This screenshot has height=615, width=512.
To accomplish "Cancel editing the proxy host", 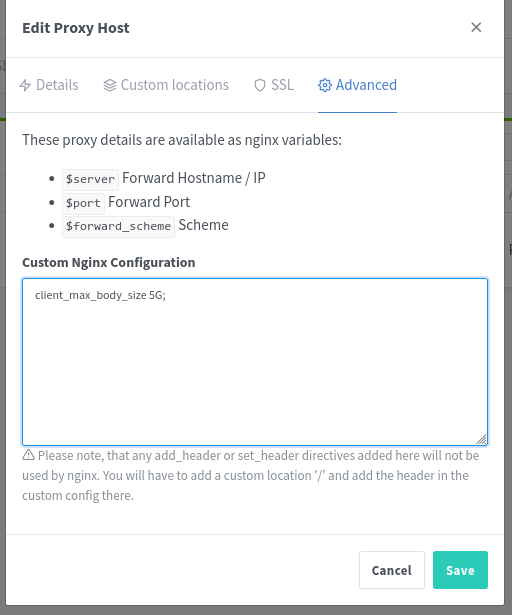I will click(392, 570).
